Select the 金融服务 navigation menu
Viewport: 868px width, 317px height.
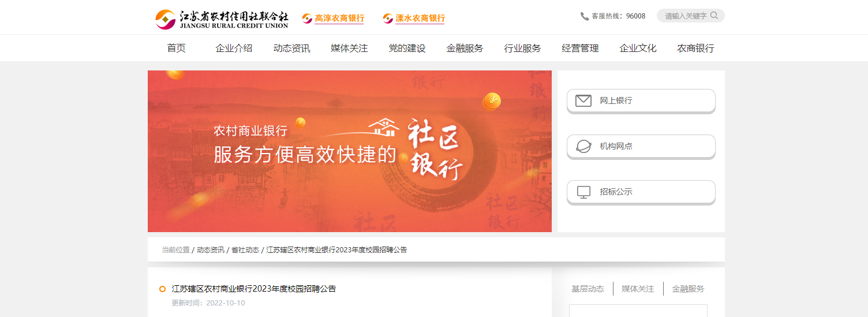(x=465, y=49)
